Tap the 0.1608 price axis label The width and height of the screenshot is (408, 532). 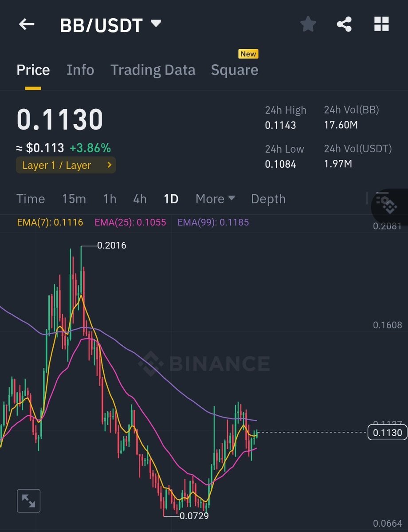pyautogui.click(x=387, y=325)
